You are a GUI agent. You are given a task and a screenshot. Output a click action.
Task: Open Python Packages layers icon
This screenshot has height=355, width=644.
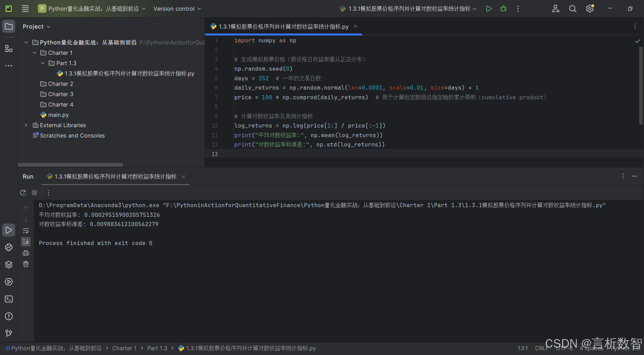[9, 264]
